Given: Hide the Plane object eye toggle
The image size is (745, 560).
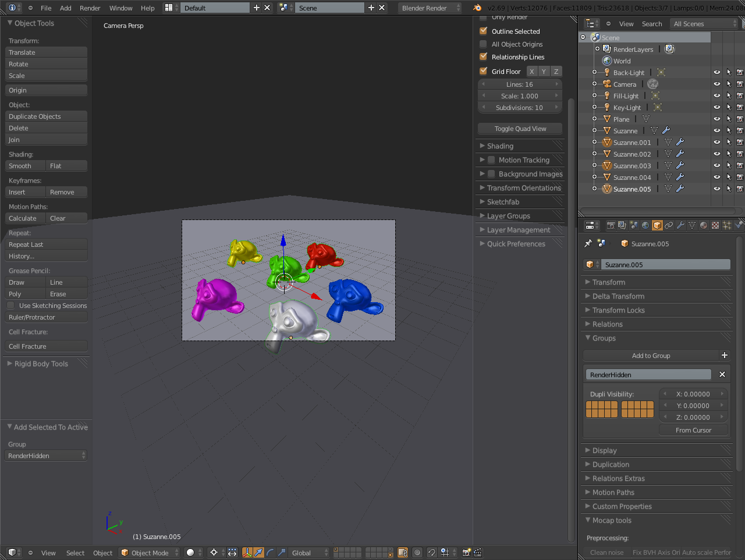Looking at the screenshot, I should [717, 119].
